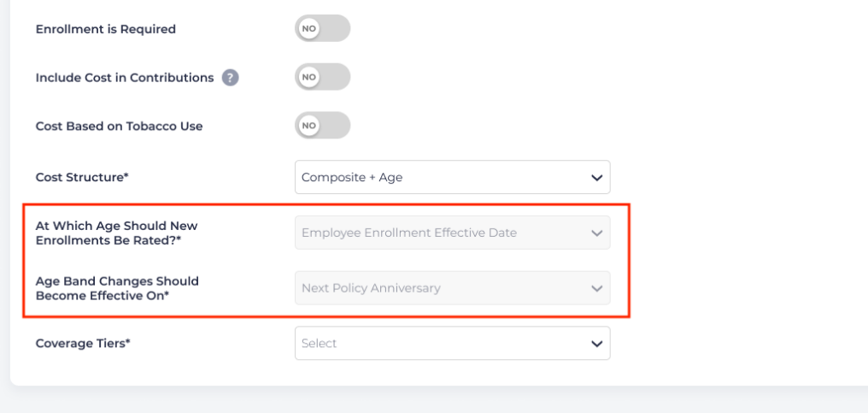Open the Next Policy Anniversary dropdown
868x413 pixels.
point(452,288)
